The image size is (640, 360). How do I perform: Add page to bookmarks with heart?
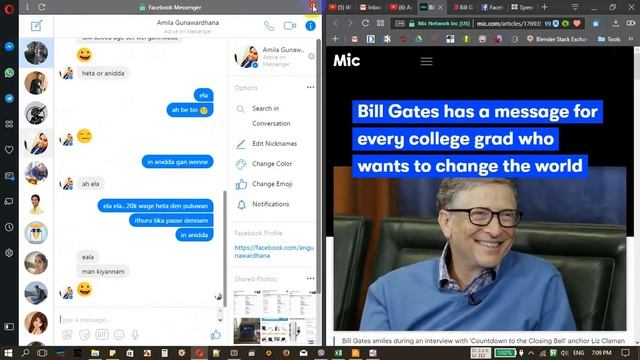577,23
